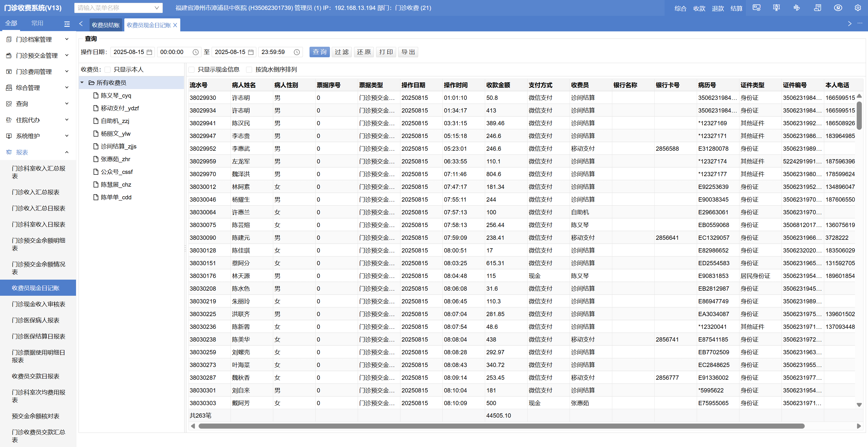This screenshot has height=447, width=868.
Task: Collapse sidebar with the hamburger menu icon
Action: point(67,24)
